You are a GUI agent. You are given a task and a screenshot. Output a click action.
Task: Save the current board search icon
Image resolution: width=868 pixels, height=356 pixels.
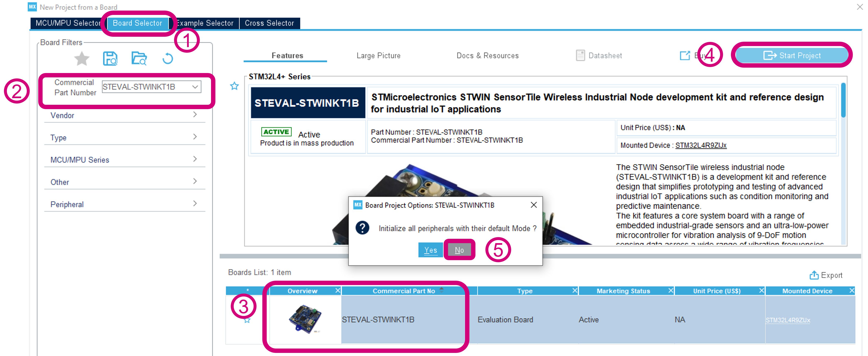[110, 59]
